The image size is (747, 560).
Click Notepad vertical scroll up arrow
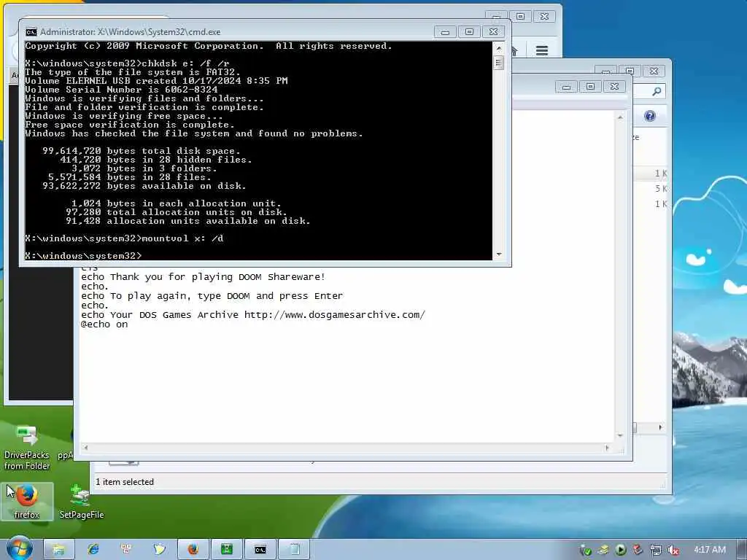620,117
